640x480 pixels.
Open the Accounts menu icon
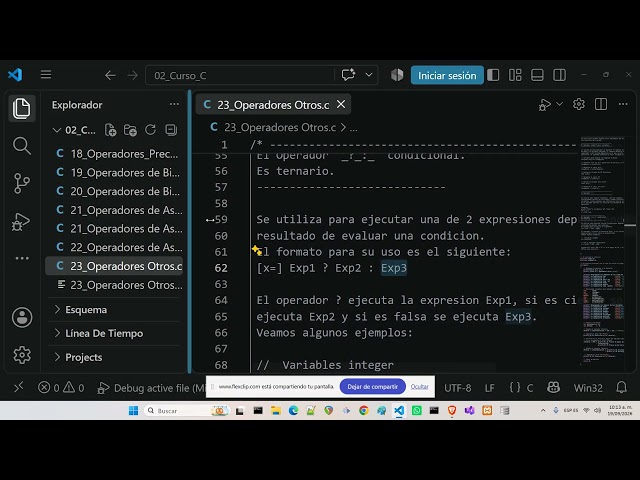[x=22, y=317]
